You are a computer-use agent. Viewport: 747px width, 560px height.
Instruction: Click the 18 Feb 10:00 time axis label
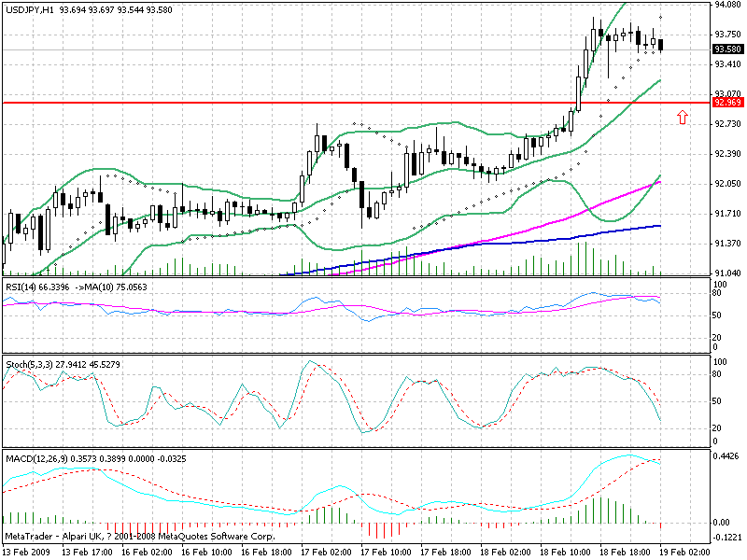(565, 552)
